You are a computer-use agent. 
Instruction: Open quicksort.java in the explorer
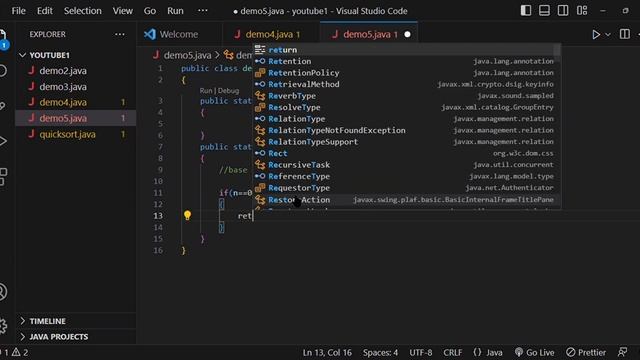pyautogui.click(x=76, y=134)
